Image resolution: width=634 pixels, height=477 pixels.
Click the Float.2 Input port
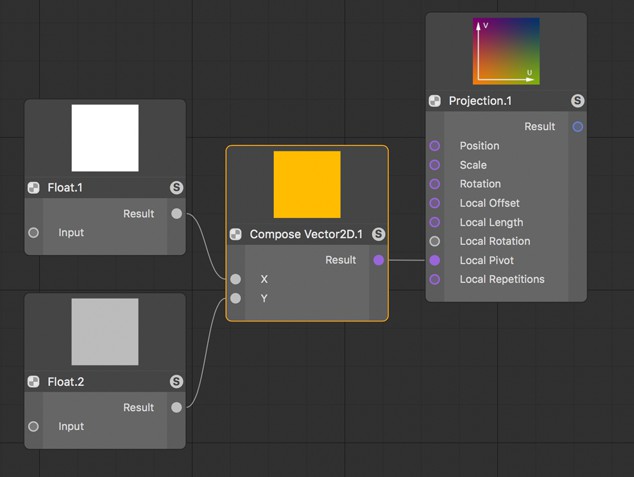click(34, 426)
